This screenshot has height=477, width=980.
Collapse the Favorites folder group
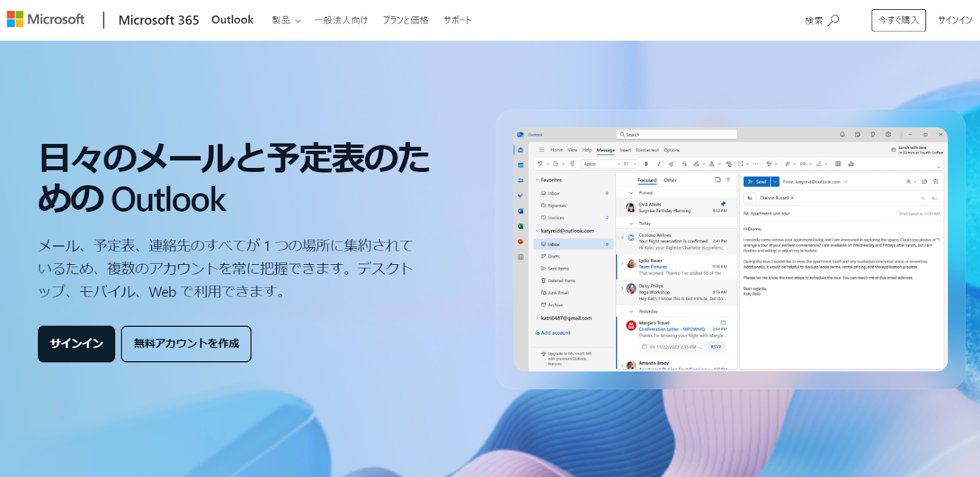tap(537, 180)
